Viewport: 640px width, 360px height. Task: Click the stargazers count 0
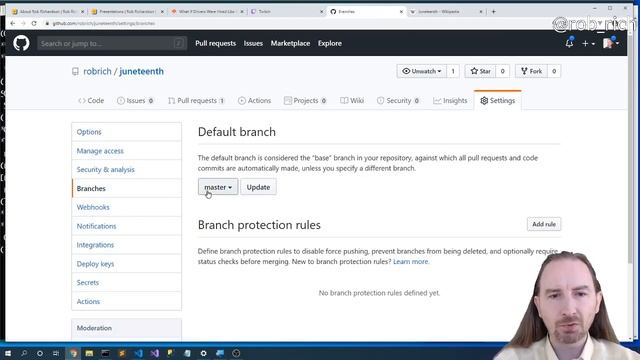pyautogui.click(x=502, y=71)
